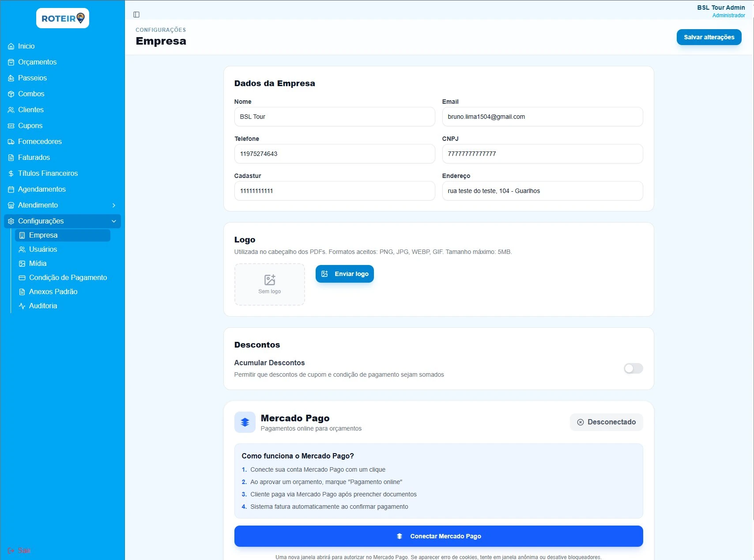This screenshot has height=560, width=754.
Task: Click the CNPJ input field
Action: pos(542,154)
